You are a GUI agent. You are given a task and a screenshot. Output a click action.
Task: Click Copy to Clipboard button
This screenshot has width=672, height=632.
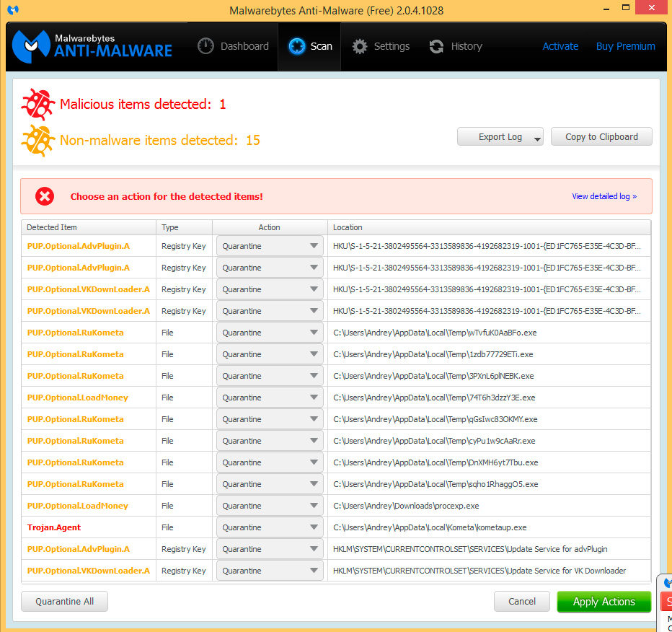coord(601,137)
